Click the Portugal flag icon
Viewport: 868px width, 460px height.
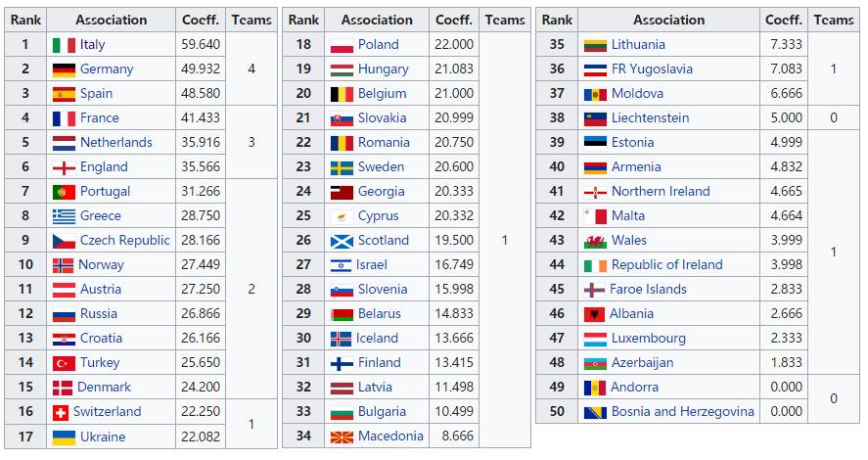tap(64, 192)
